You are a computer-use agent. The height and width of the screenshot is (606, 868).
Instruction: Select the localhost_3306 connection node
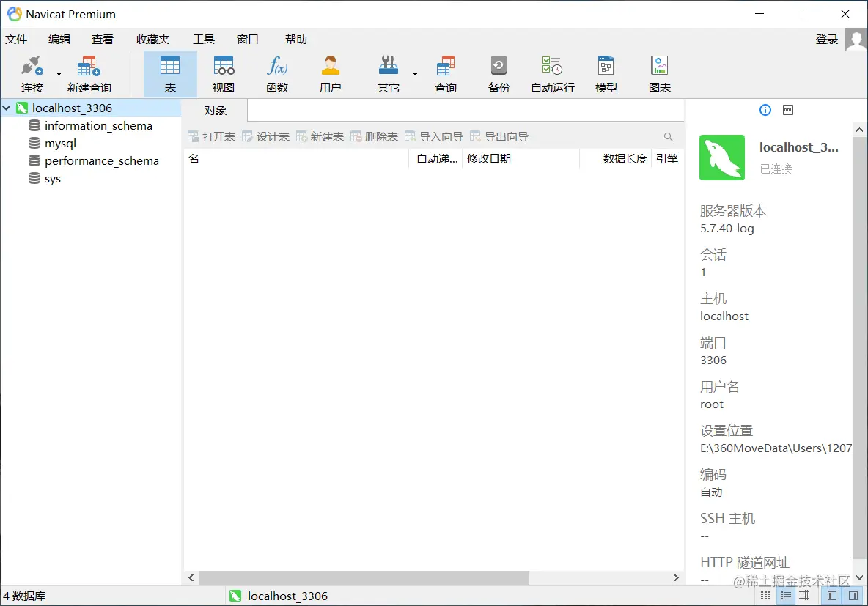[72, 108]
